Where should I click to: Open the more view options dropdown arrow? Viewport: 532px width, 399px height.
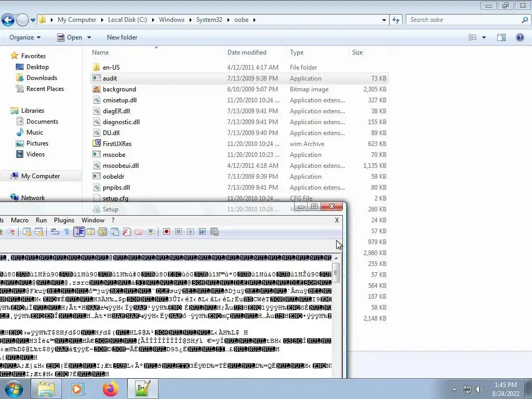pyautogui.click(x=484, y=37)
